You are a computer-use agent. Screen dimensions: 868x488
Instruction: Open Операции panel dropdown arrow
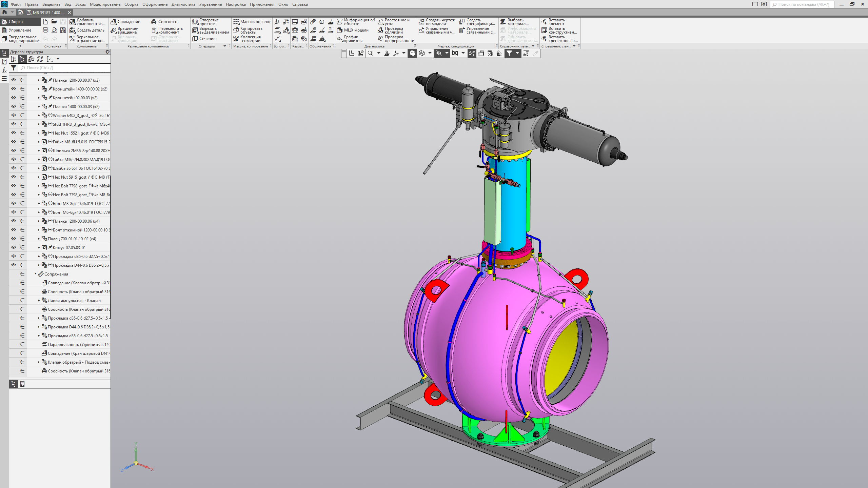(x=225, y=46)
